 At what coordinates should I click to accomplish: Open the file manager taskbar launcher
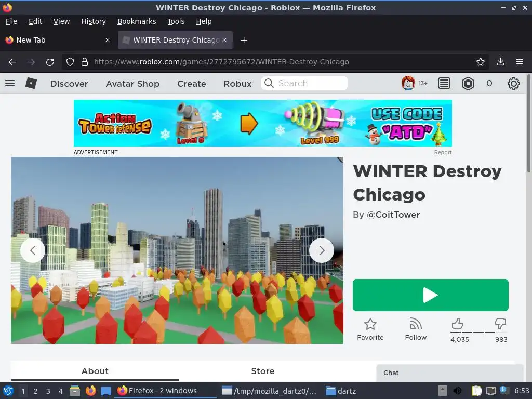pyautogui.click(x=75, y=391)
